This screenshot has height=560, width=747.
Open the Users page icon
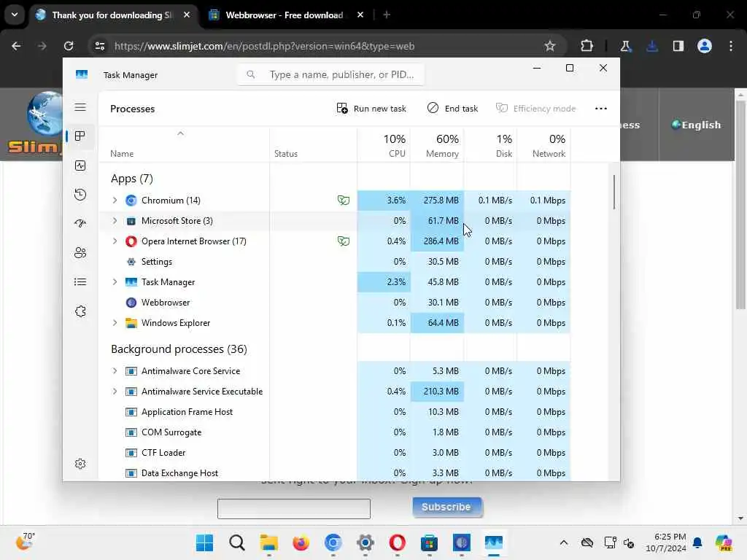coord(80,252)
